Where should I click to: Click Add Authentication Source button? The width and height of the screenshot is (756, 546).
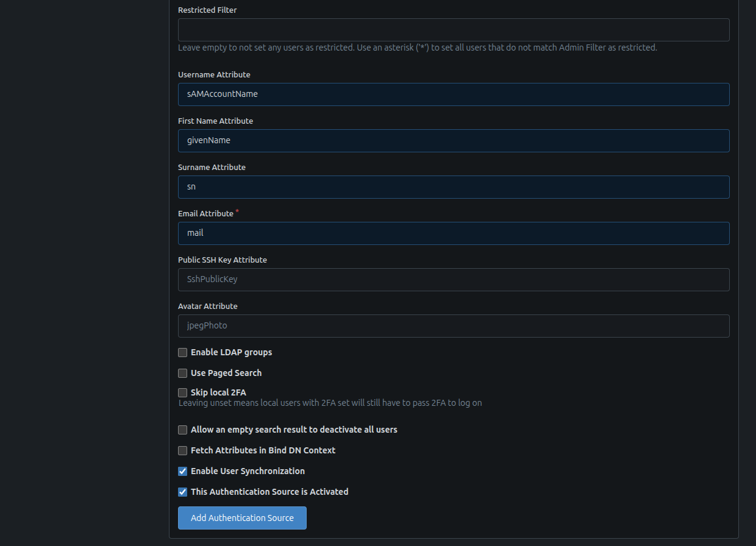pyautogui.click(x=242, y=518)
